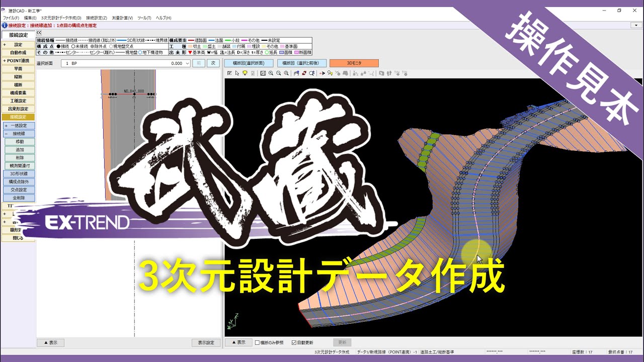Toggle the light bulb lighting icon
This screenshot has height=362, width=644.
click(x=245, y=73)
